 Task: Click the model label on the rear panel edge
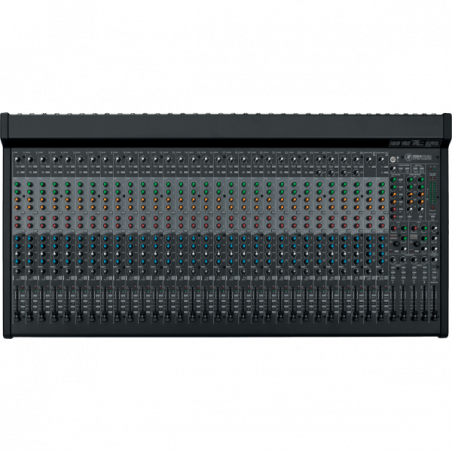pos(415,144)
